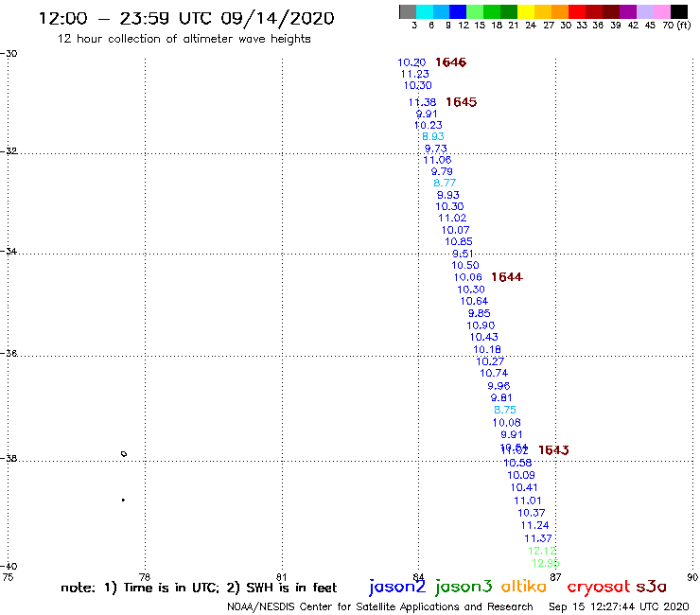Click the 10.50 wave height value
The image size is (700, 615).
click(x=465, y=265)
